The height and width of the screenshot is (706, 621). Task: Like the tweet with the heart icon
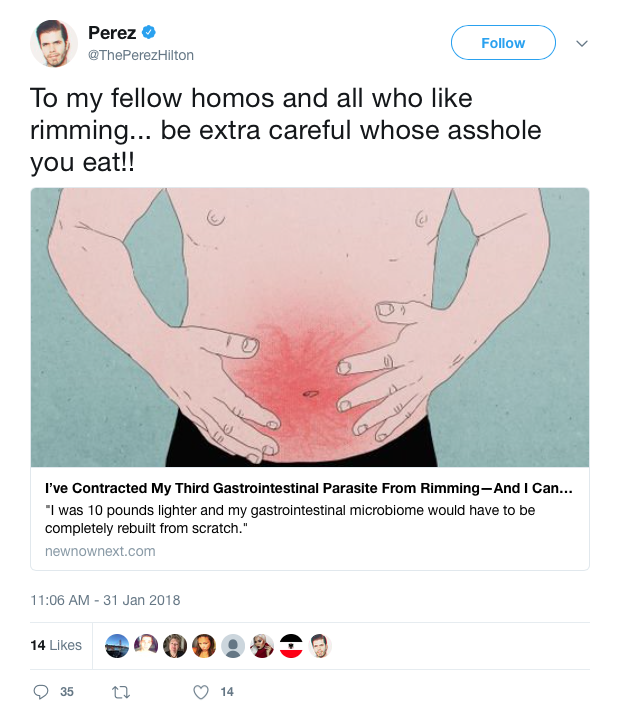(201, 691)
